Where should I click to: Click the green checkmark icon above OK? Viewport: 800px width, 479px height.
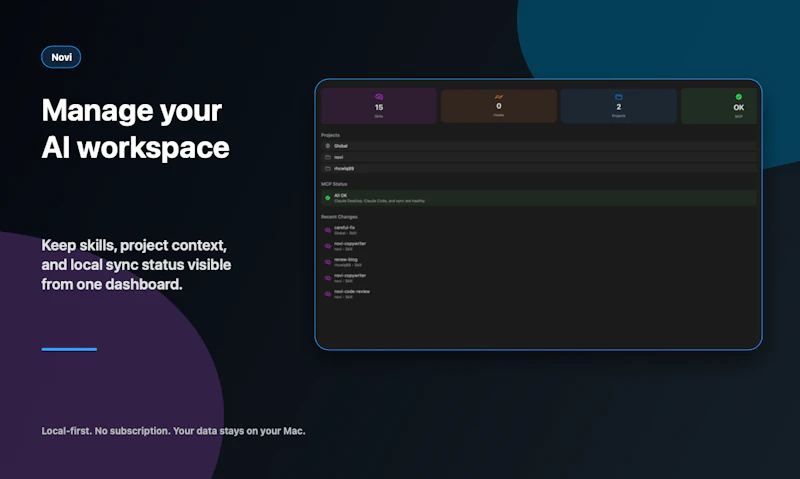point(738,97)
